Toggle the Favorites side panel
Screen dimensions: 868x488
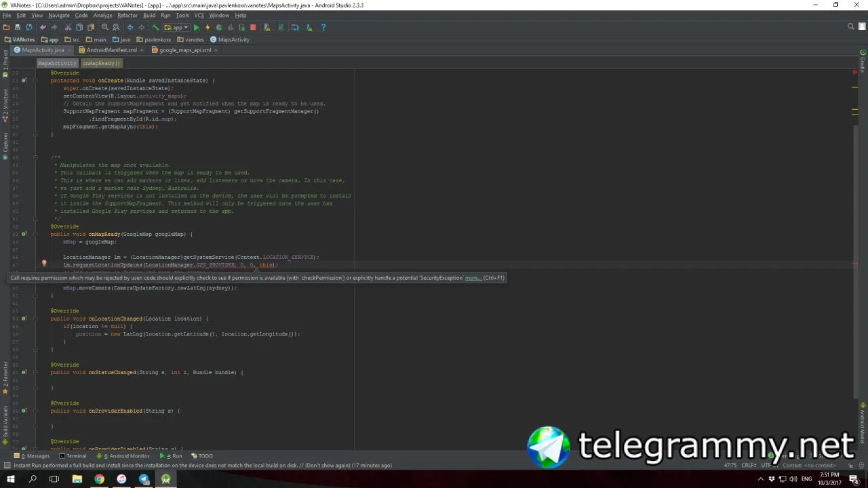point(5,378)
